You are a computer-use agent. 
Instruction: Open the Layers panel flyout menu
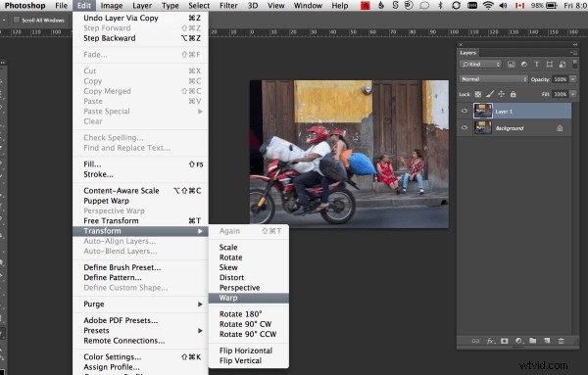pyautogui.click(x=573, y=53)
